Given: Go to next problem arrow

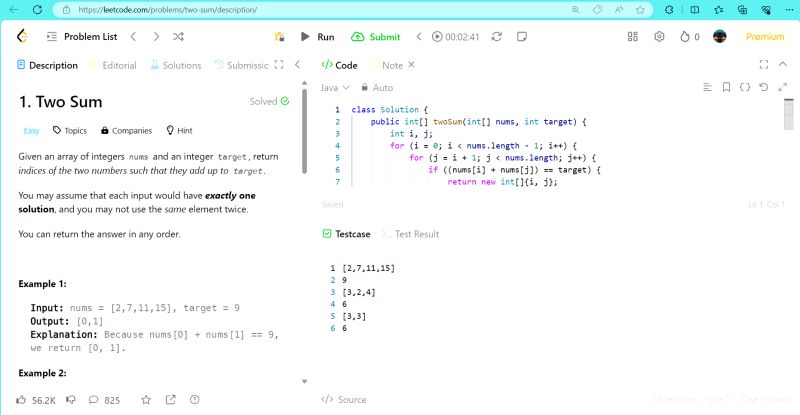Looking at the screenshot, I should point(156,37).
